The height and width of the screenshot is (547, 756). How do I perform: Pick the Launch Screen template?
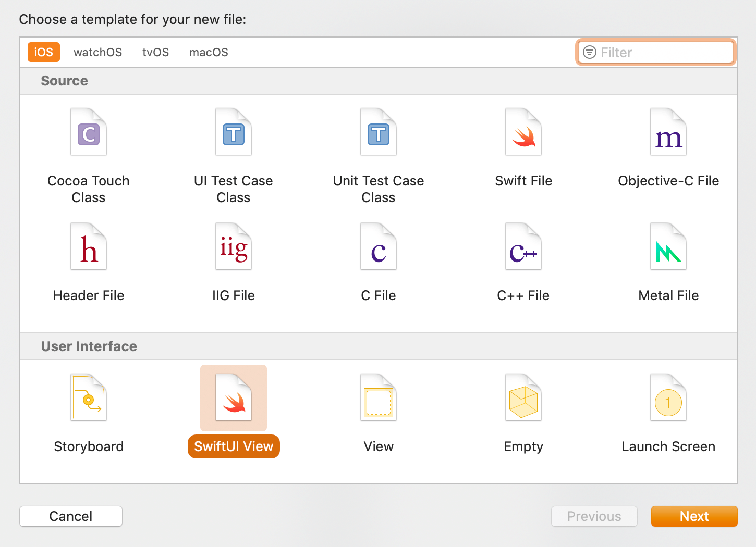(668, 398)
